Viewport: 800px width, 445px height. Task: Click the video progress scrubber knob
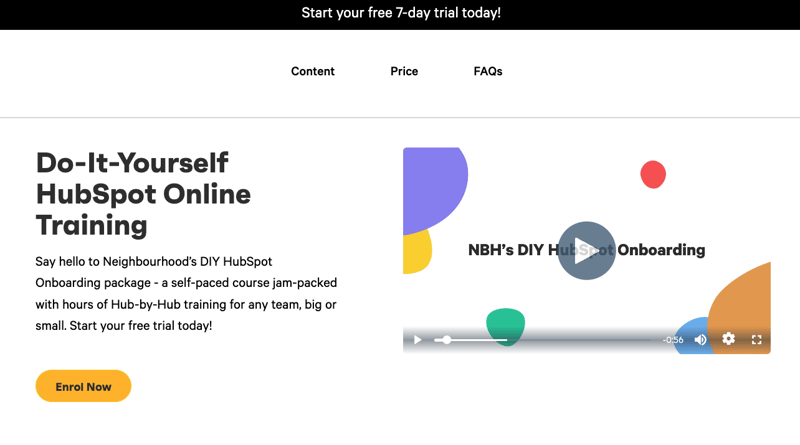446,340
